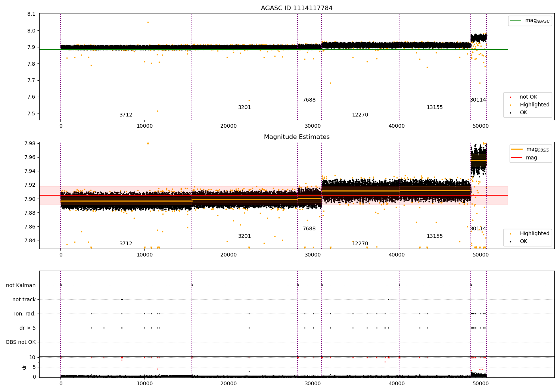The height and width of the screenshot is (392, 560).
Task: Click obsid label 12270 in AGASC ID plot
Action: coord(360,115)
